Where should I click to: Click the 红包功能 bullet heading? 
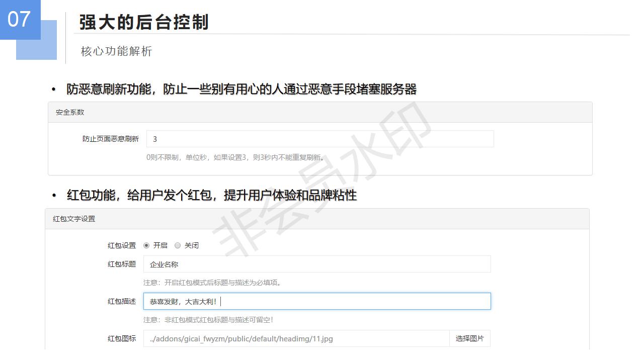[212, 195]
